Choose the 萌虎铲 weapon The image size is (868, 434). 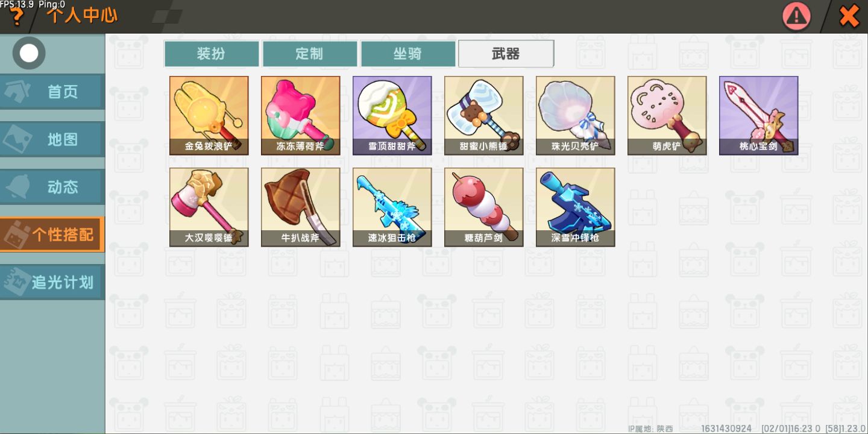pyautogui.click(x=667, y=116)
